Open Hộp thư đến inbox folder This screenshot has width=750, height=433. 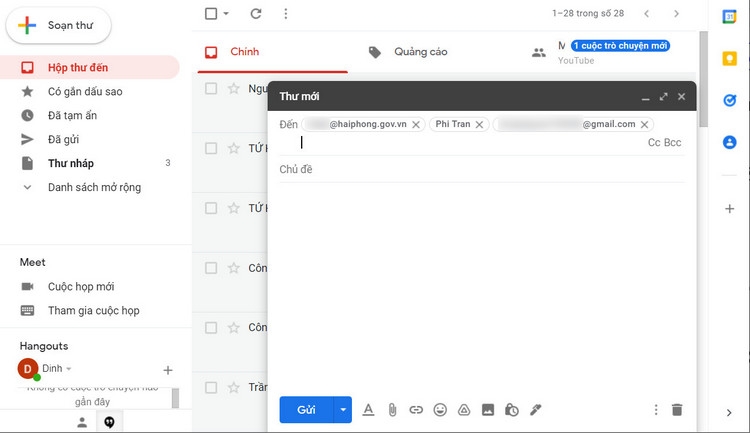(89, 67)
